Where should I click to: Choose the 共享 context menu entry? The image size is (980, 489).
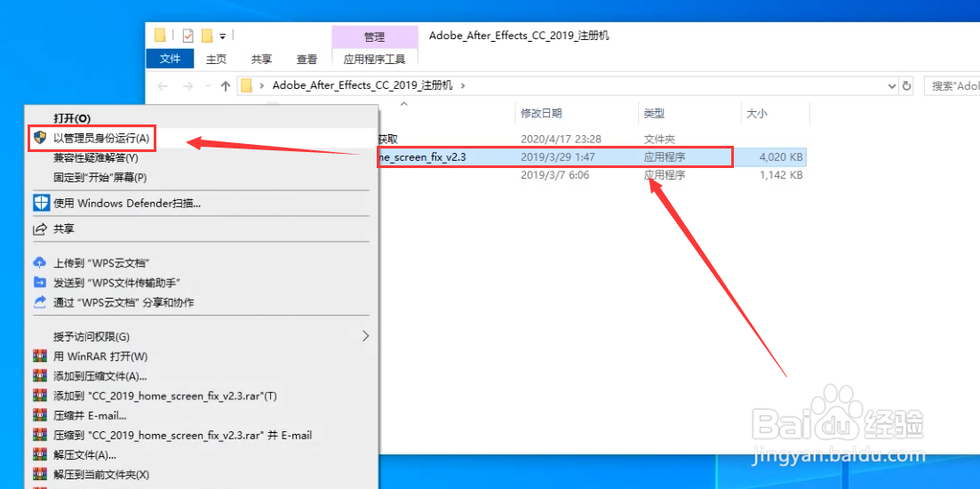(x=64, y=228)
